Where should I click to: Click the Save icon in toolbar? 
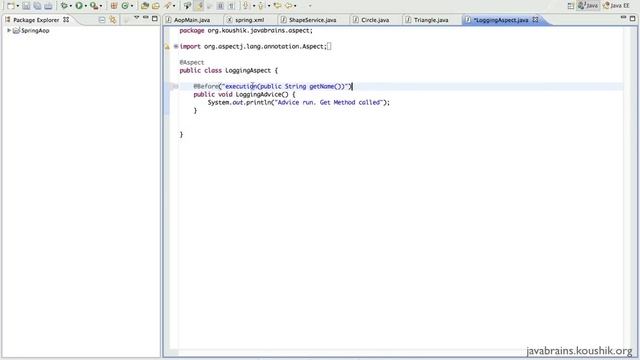26,6
